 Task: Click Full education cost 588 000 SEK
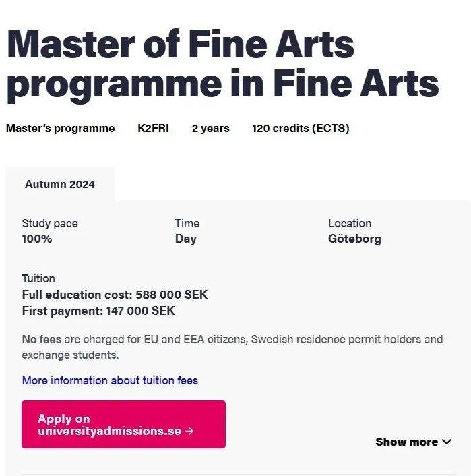(115, 295)
